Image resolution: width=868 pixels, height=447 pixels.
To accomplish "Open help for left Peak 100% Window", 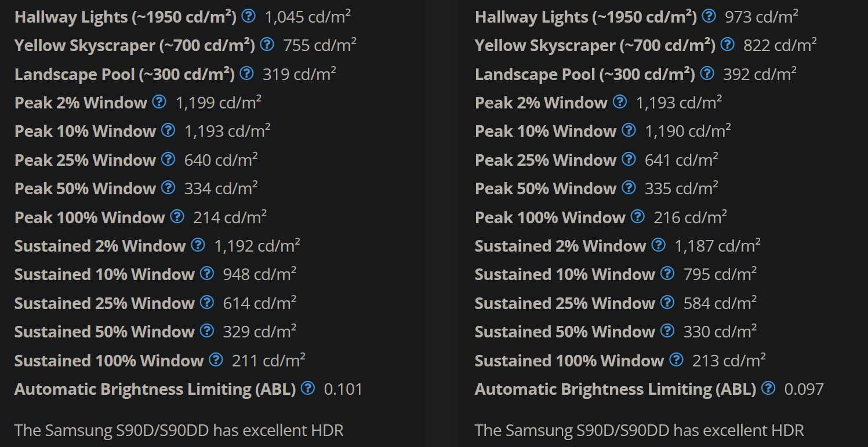I will pyautogui.click(x=177, y=217).
